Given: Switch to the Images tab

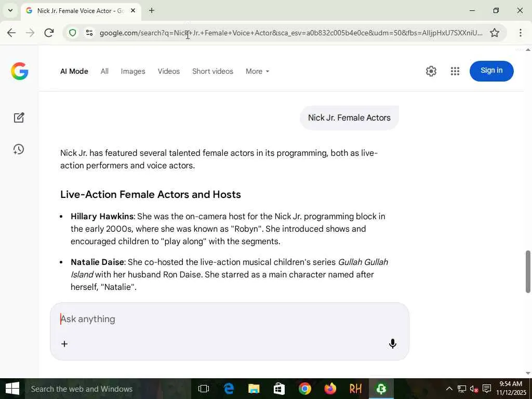Looking at the screenshot, I should coord(133,71).
